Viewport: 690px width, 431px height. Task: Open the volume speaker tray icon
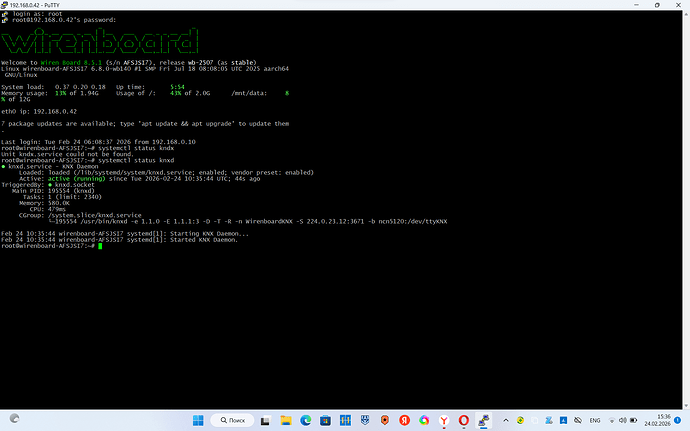[x=623, y=420]
